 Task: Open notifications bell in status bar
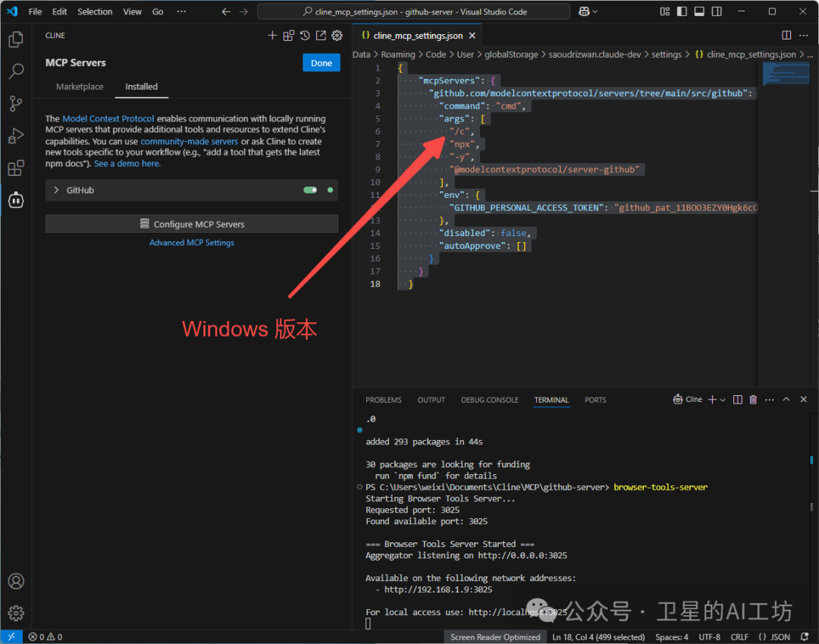point(805,636)
